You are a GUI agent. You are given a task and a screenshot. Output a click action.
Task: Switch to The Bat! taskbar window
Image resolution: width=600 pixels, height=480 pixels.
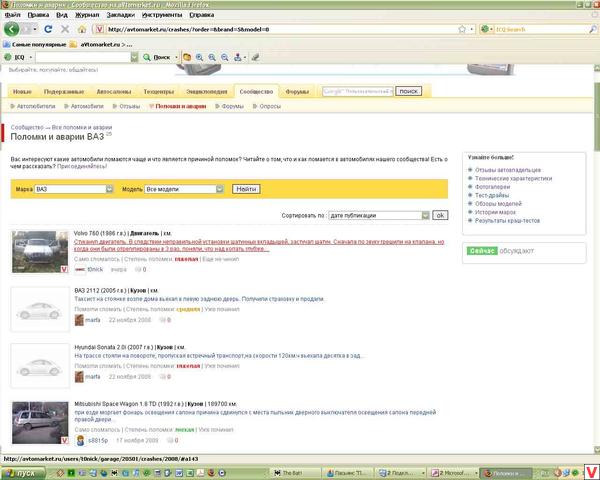tap(295, 473)
